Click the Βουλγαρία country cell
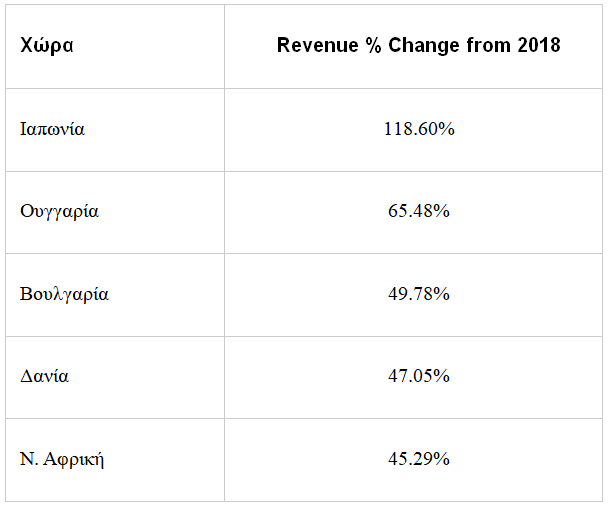This screenshot has width=609, height=505. point(64,294)
